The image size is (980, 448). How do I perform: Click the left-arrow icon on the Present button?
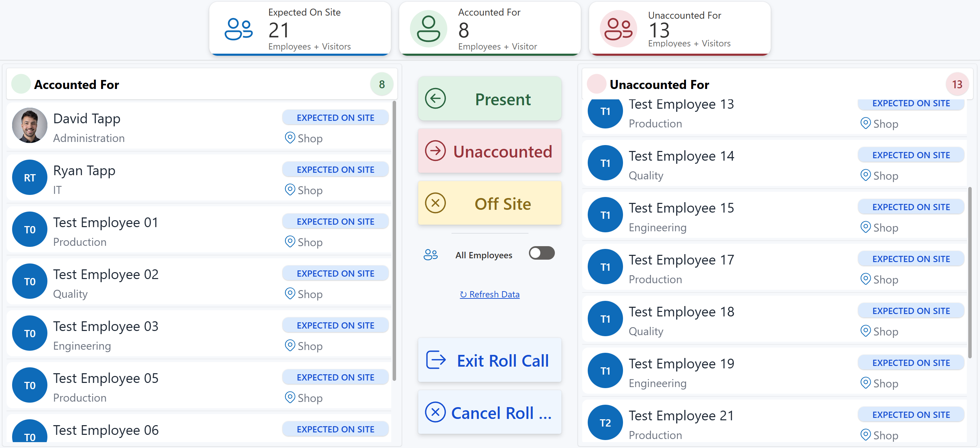coord(435,99)
